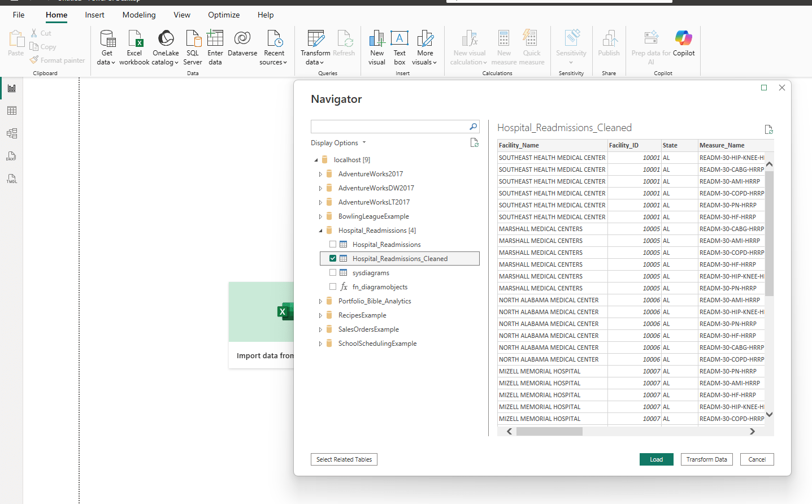This screenshot has height=504, width=812.
Task: Click the Facility_Name column header
Action: [552, 145]
